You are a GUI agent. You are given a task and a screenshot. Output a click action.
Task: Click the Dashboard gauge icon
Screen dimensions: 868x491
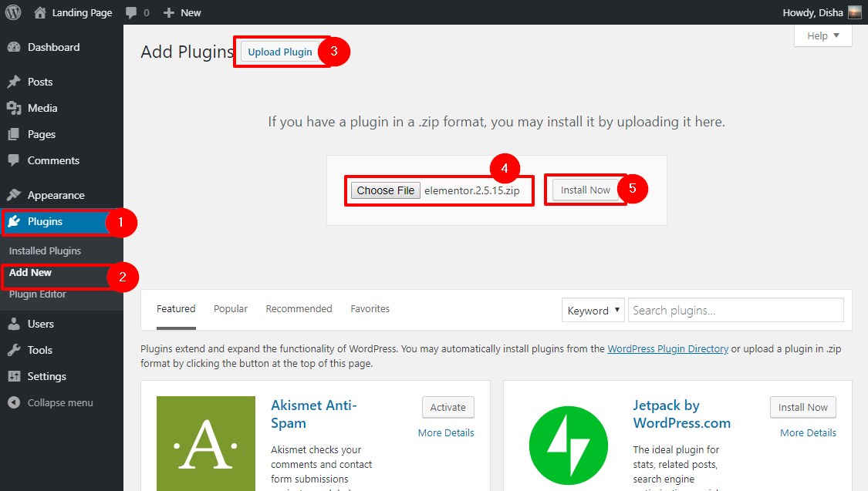(x=14, y=48)
